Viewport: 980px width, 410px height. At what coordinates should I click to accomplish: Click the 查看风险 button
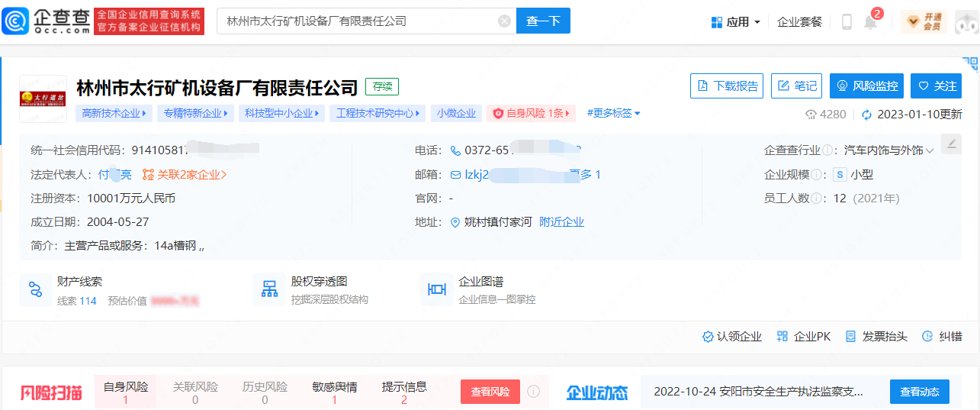490,392
